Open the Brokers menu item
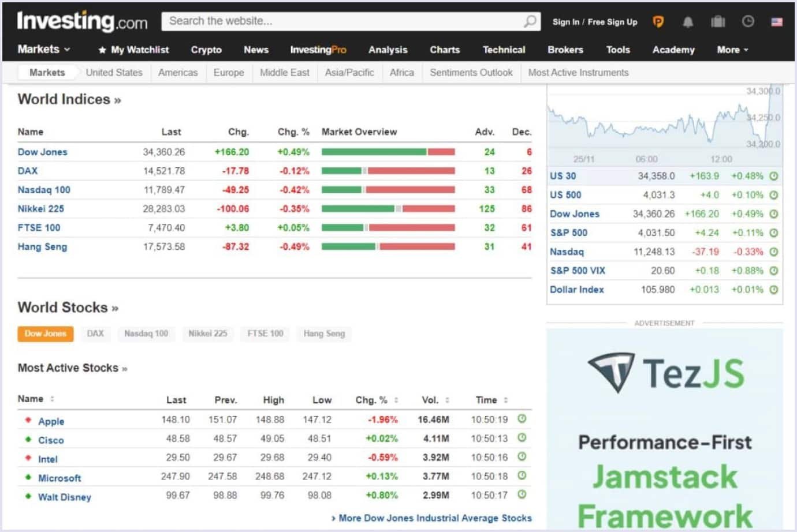 pos(565,50)
